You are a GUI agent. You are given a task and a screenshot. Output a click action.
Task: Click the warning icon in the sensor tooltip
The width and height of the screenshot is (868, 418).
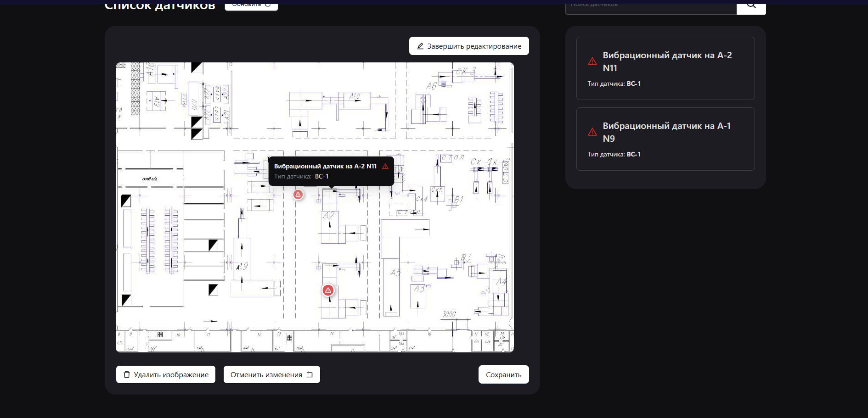coord(385,166)
